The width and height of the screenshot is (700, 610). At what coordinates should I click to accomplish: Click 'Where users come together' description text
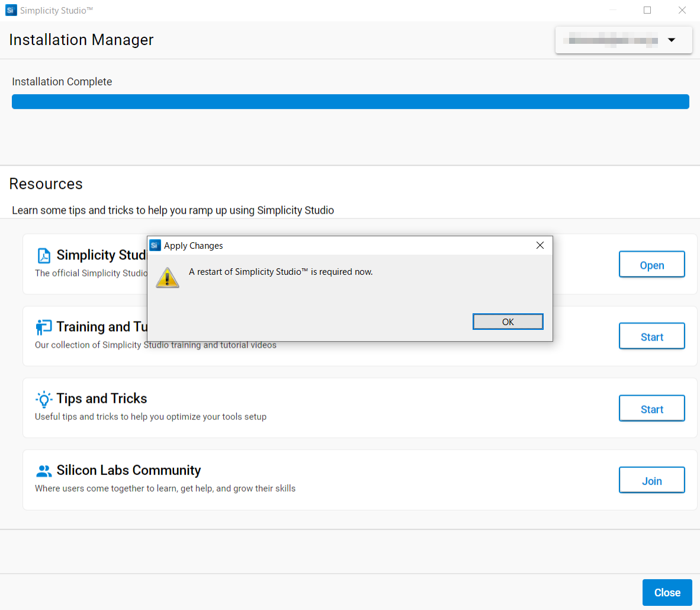coord(165,489)
